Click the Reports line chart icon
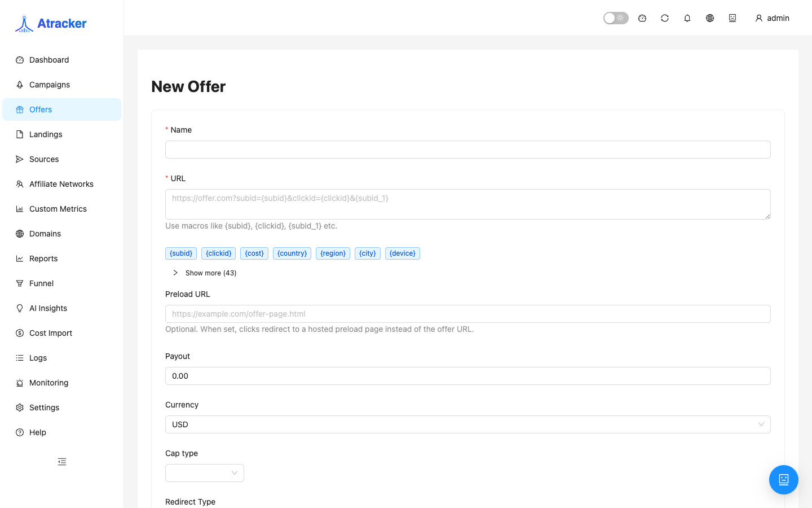The width and height of the screenshot is (812, 508). (20, 259)
